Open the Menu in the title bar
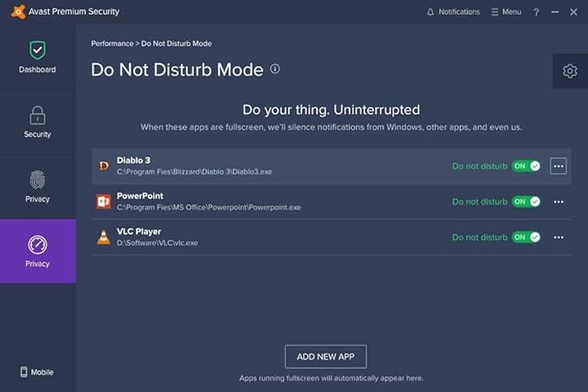Screen dimensions: 588x392 pyautogui.click(x=506, y=12)
